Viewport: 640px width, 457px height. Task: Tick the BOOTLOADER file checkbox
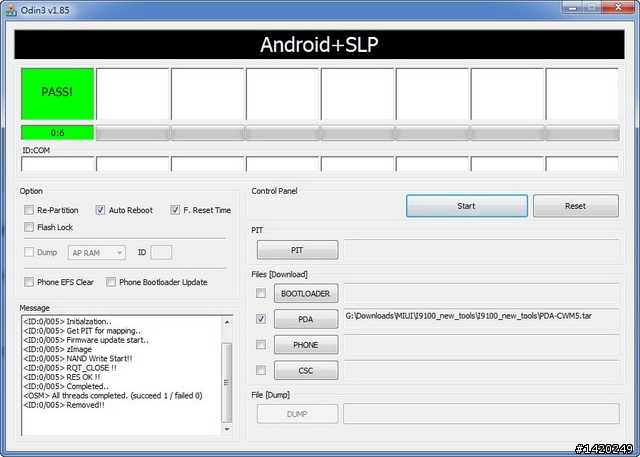(x=261, y=293)
